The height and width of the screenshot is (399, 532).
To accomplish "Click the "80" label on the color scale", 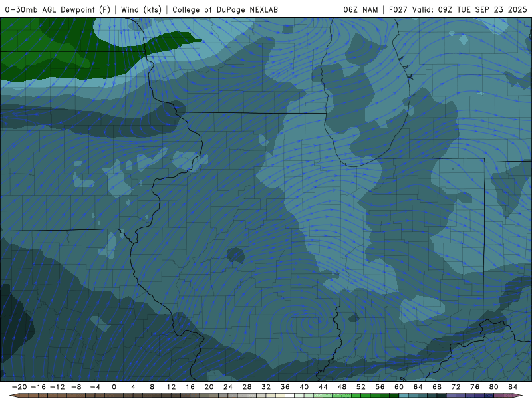I will pos(494,387).
